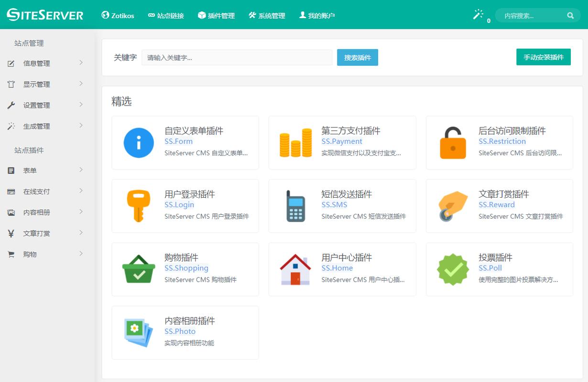Screen dimensions: 588x382
Task: Click the coin-dropping hand icon for SS.Reward
Action: 452,206
